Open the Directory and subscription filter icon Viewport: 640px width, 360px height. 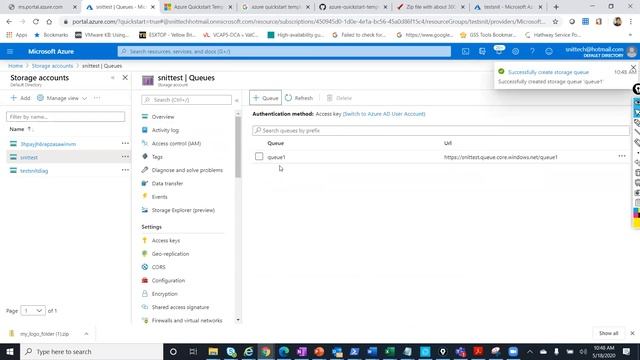482,51
